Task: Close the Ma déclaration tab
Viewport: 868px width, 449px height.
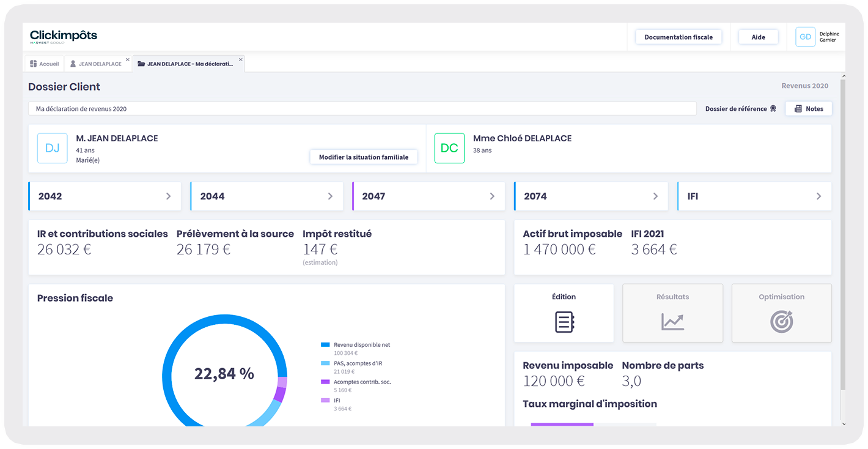Action: 241,60
